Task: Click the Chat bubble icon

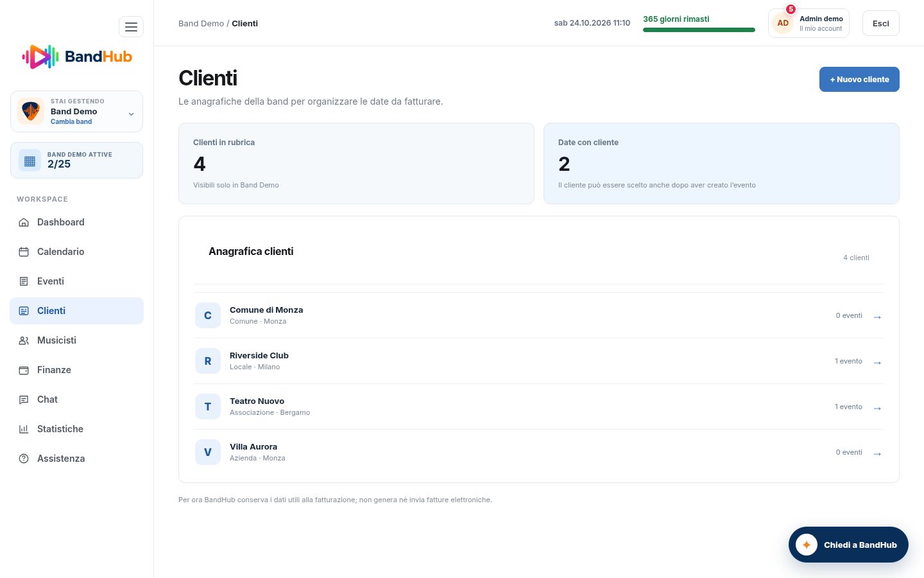Action: (24, 399)
